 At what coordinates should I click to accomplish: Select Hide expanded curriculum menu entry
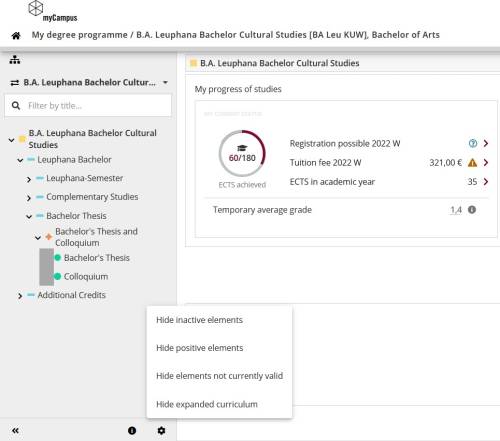207,404
